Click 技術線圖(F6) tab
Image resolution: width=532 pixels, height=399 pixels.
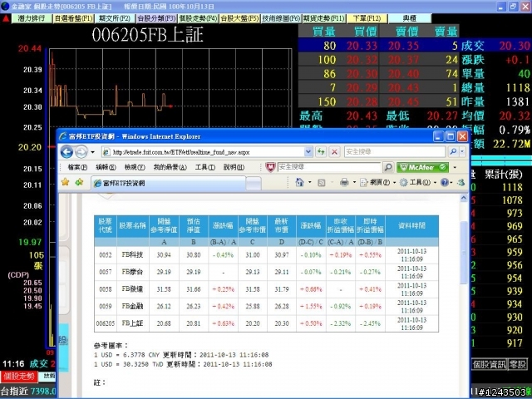(281, 18)
